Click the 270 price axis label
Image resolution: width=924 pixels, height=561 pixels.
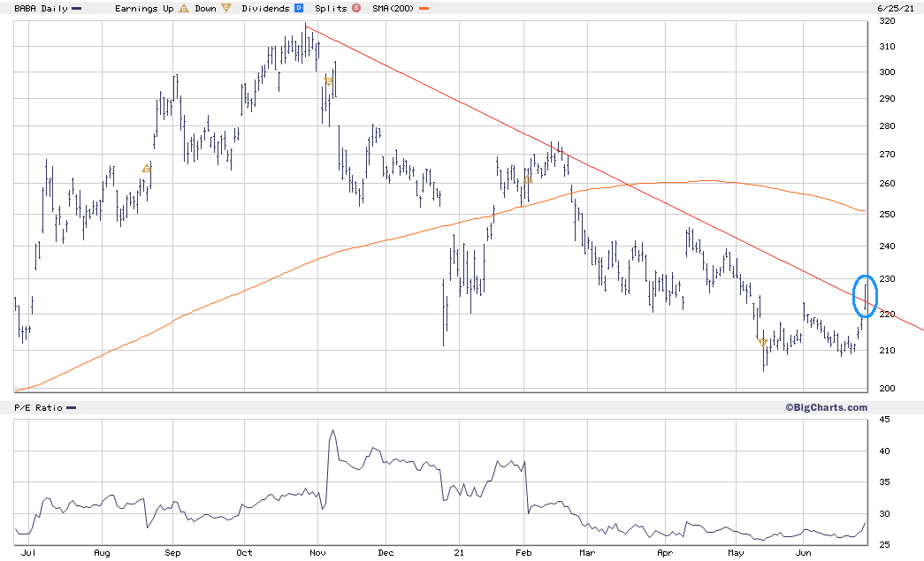[x=887, y=155]
